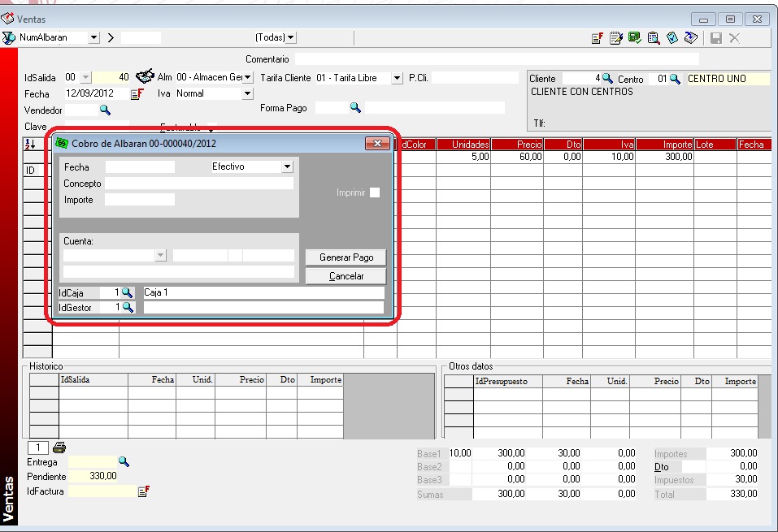The height and width of the screenshot is (532, 778).
Task: Open IdGestor lookup magnifier in dialog
Action: coord(128,307)
